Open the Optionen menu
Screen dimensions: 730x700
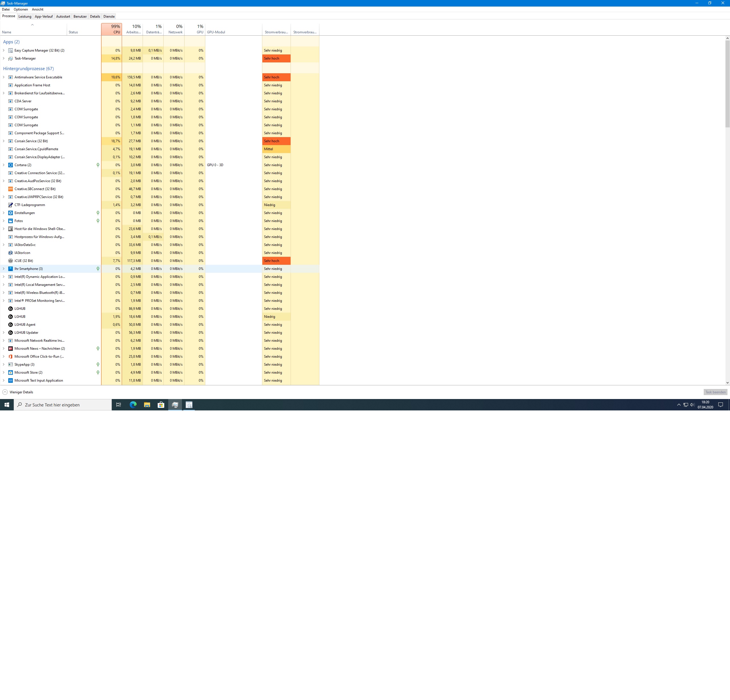21,9
